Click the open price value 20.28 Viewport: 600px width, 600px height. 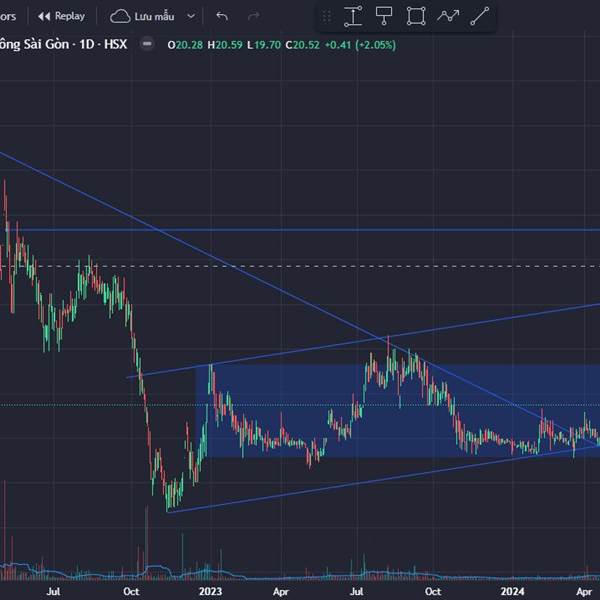[189, 45]
